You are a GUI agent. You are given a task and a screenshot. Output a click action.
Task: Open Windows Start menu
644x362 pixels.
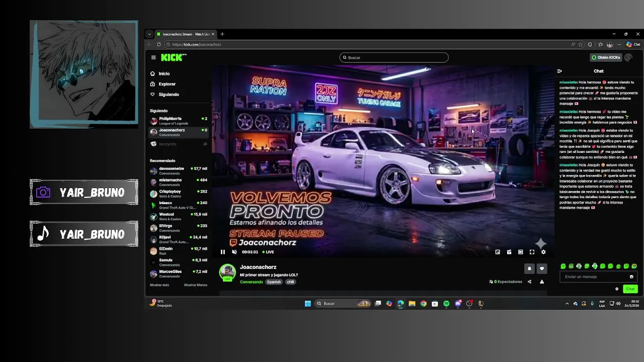[308, 304]
